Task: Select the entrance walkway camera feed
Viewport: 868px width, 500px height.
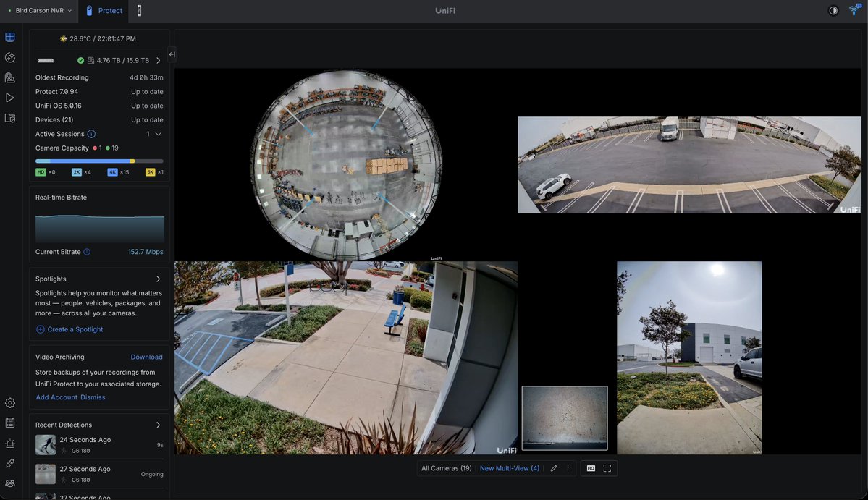Action: 346,358
